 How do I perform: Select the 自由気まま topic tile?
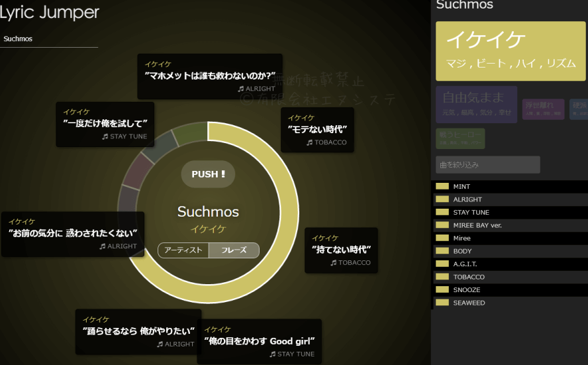(476, 105)
